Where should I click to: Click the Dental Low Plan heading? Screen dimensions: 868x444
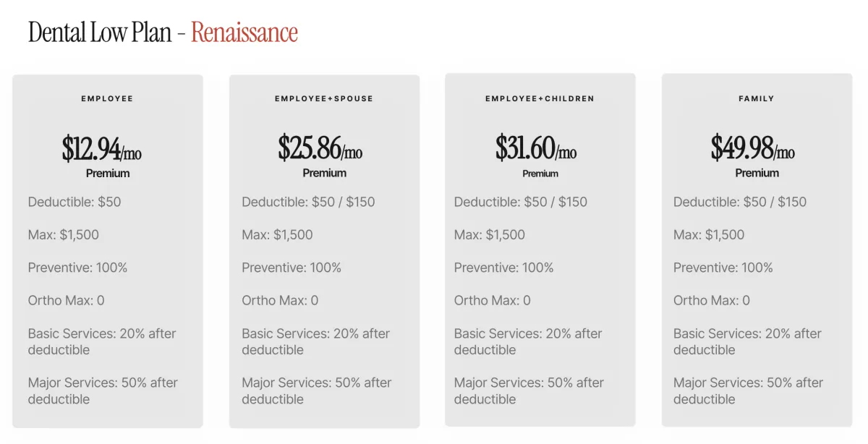[x=100, y=33]
